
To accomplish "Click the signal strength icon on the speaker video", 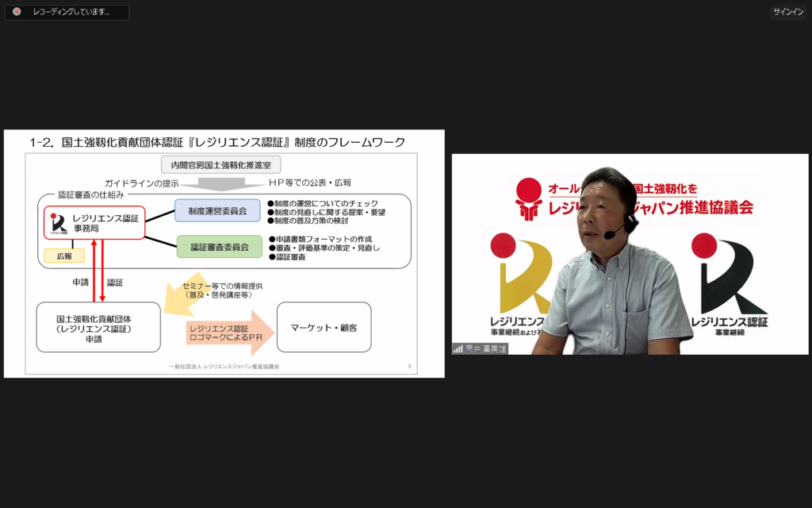I will (x=458, y=349).
